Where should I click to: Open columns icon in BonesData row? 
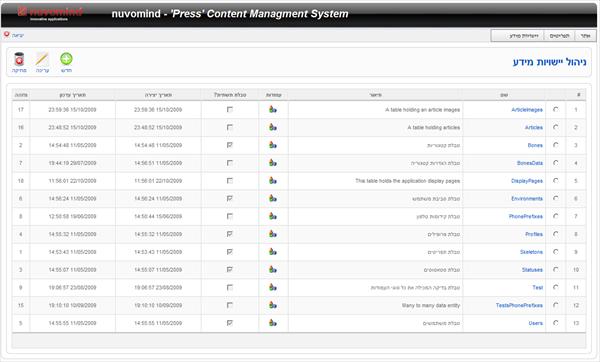point(272,163)
